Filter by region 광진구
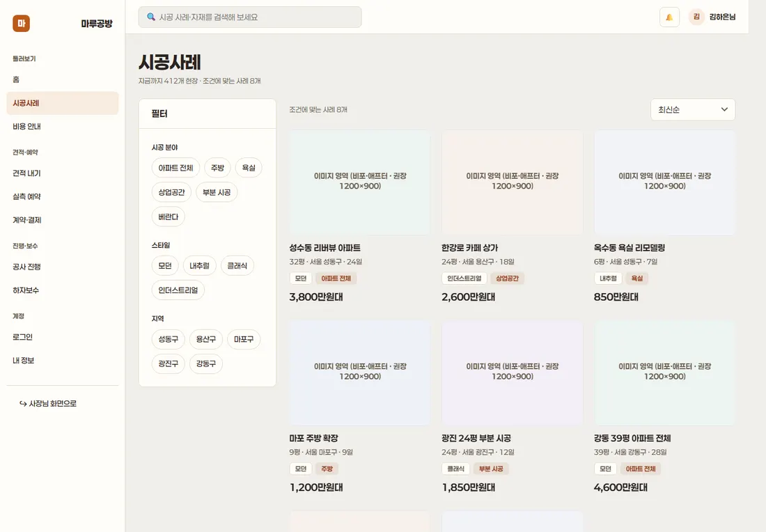Viewport: 766px width, 532px height. coord(168,363)
